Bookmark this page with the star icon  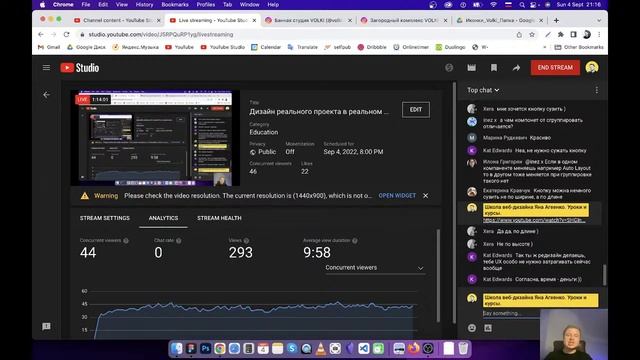532,35
